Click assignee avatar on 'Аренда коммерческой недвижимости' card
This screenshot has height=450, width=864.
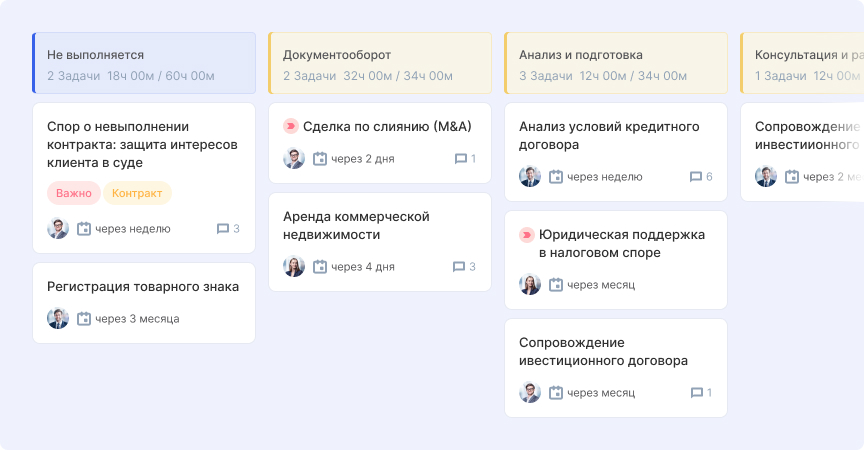[294, 267]
